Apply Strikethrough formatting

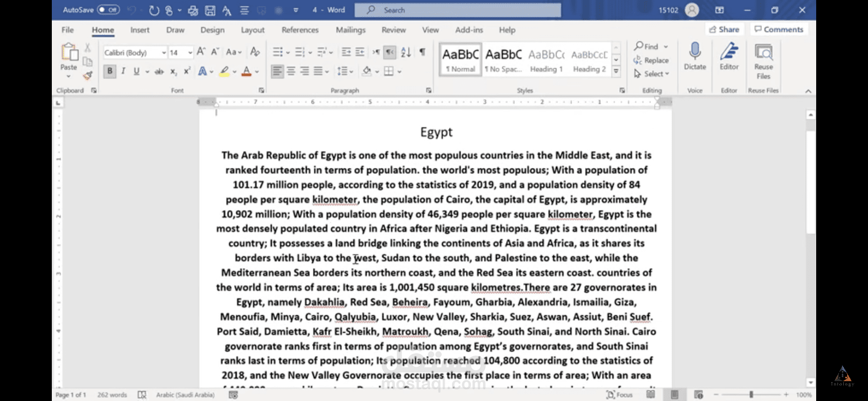[x=159, y=71]
